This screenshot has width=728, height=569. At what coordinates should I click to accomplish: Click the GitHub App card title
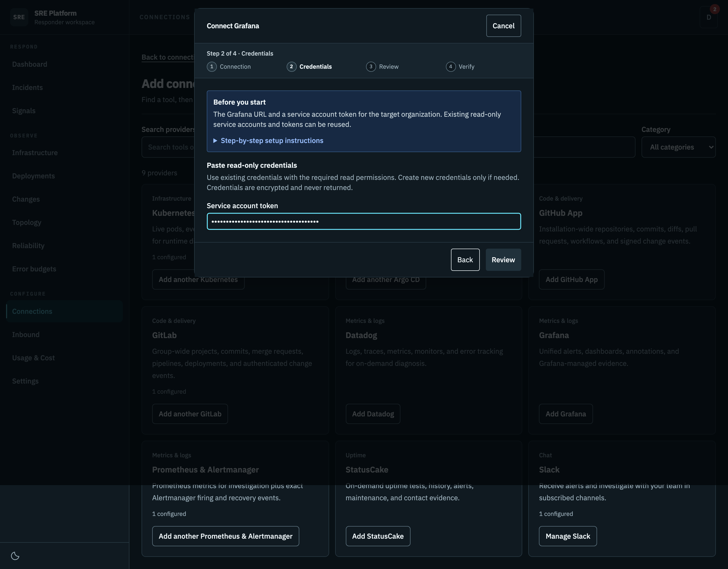point(561,213)
